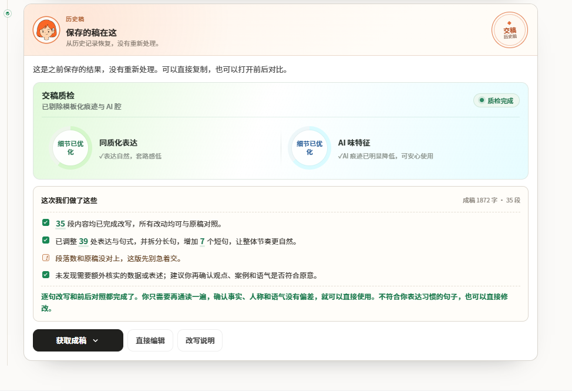This screenshot has height=392, width=572.
Task: Click the 这次我们做了这些 heading
Action: (69, 200)
